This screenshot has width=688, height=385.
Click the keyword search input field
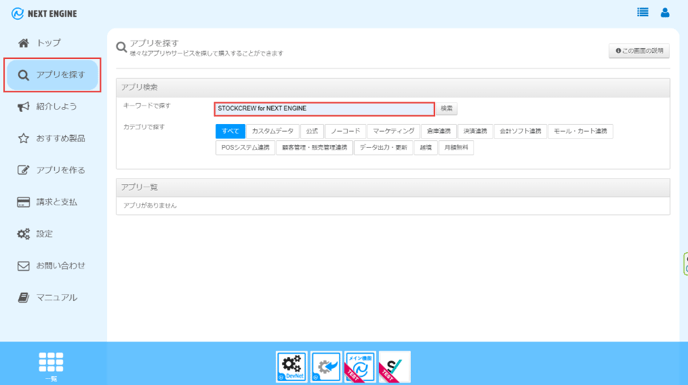324,109
